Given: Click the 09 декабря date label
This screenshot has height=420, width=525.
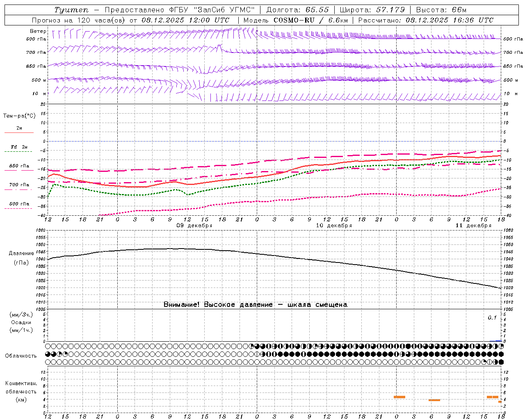Looking at the screenshot, I should (194, 226).
